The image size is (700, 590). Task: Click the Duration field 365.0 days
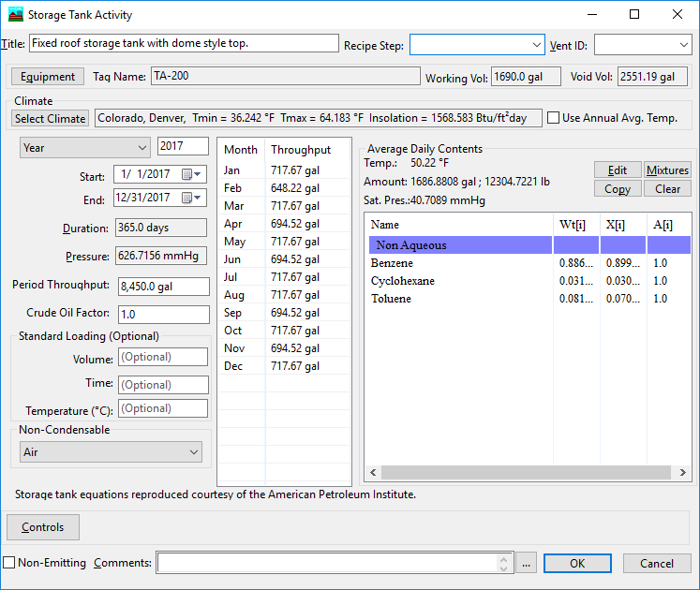(161, 228)
